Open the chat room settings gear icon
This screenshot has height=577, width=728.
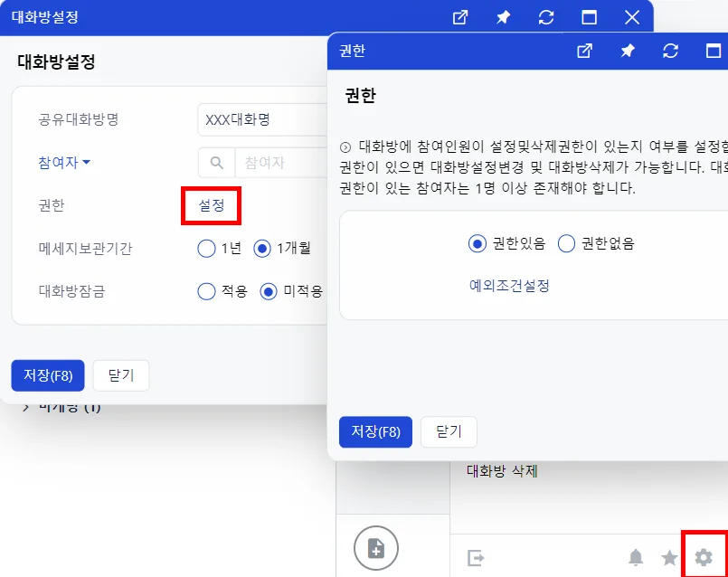pyautogui.click(x=703, y=557)
